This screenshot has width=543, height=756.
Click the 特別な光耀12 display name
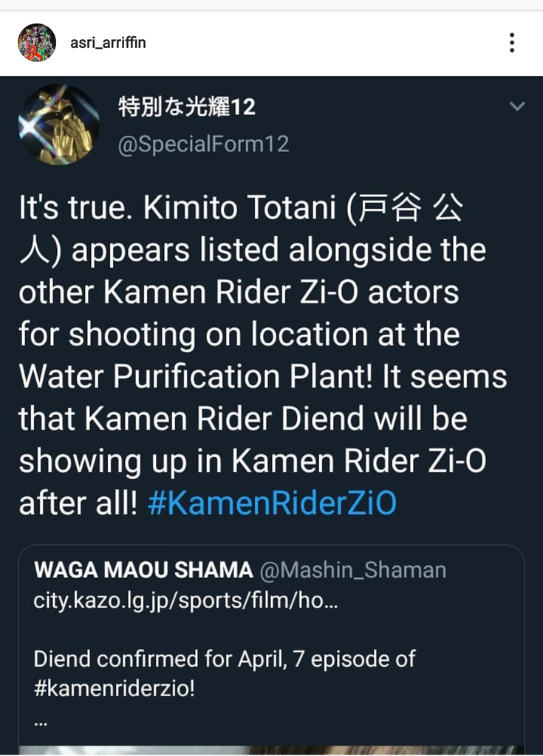click(187, 107)
